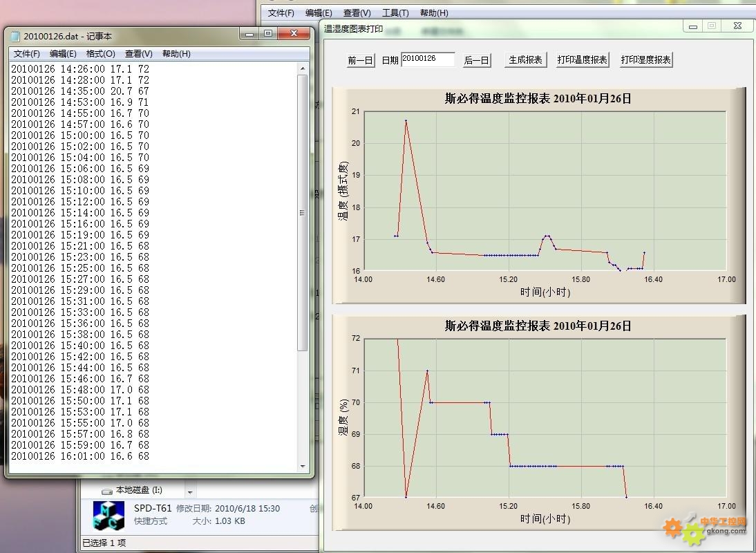
Task: Focus the 日期 input field
Action: [428, 59]
